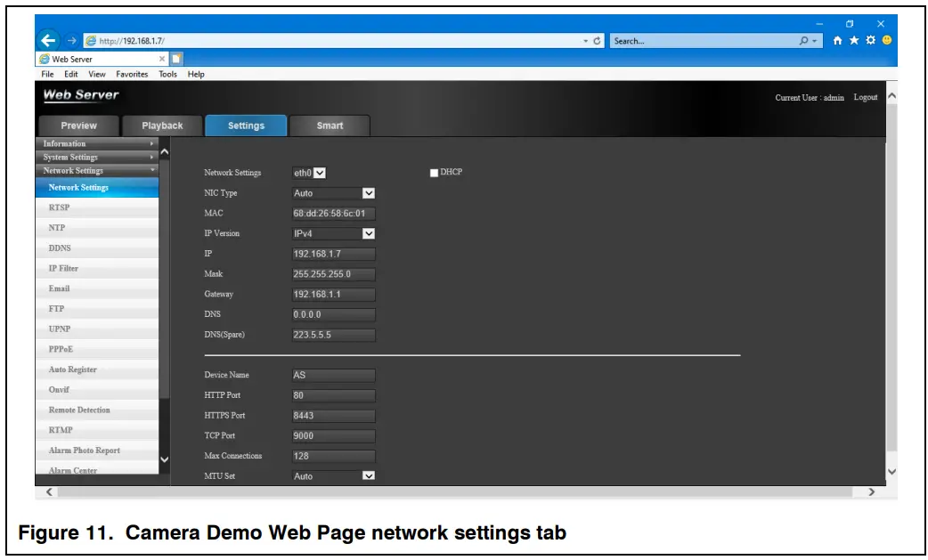The height and width of the screenshot is (560, 928).
Task: Close the Web Server browser tab
Action: [161, 59]
